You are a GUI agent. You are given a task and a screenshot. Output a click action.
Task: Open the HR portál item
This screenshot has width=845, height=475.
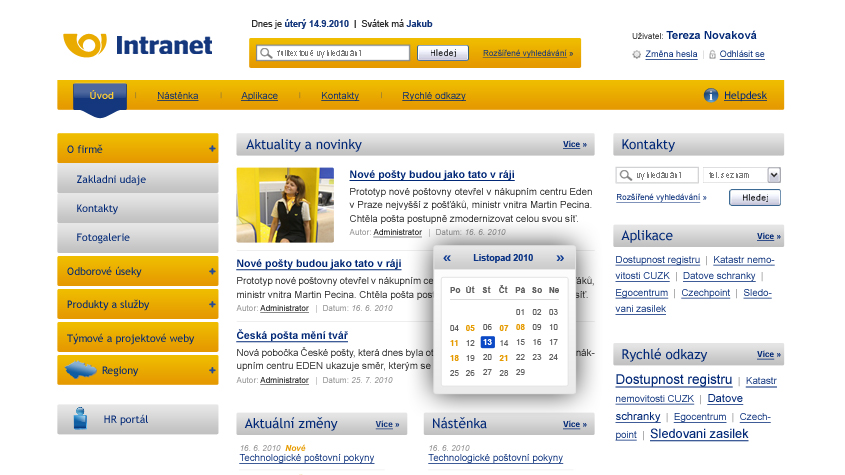pos(137,419)
